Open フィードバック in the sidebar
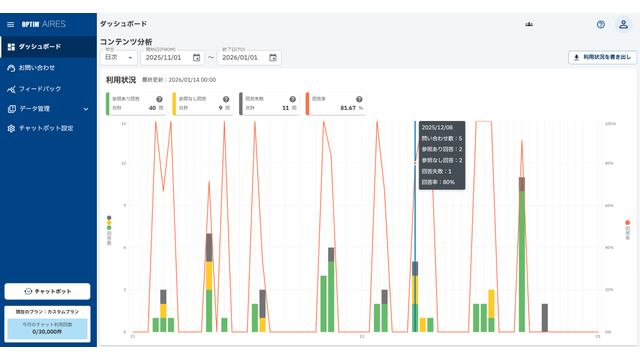Screen dimensions: 640x360 tap(49, 89)
